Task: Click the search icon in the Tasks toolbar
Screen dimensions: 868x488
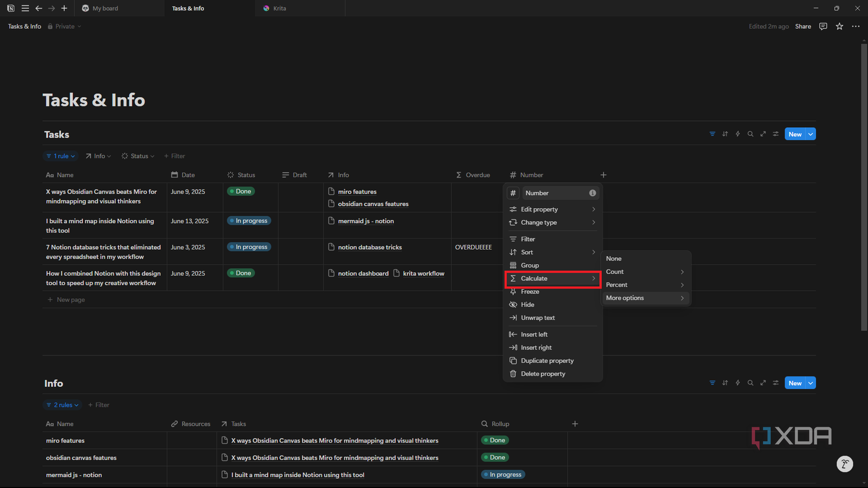Action: (x=751, y=134)
